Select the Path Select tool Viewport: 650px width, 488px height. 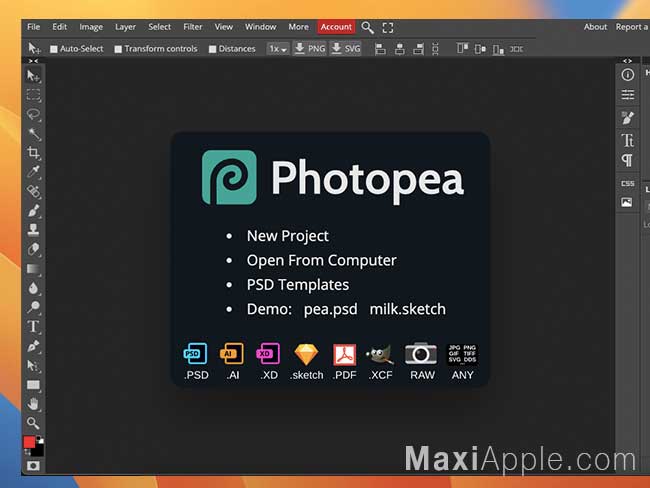[33, 365]
